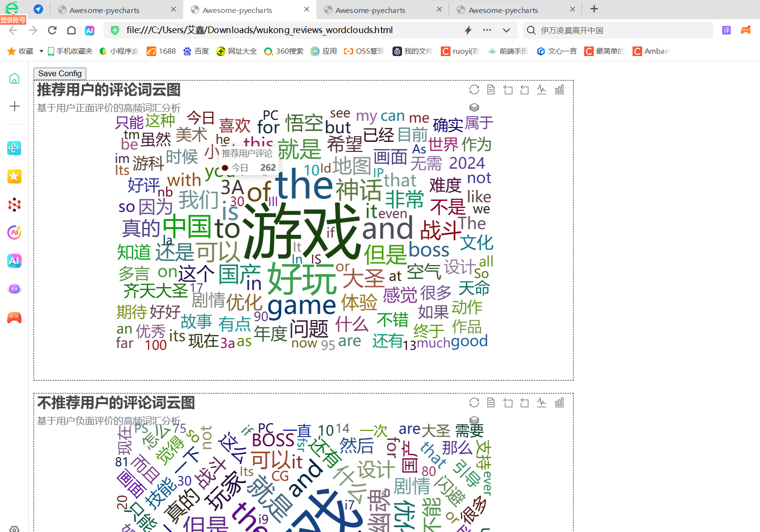760x532 pixels.
Task: Open the translate extension icon
Action: click(x=726, y=30)
